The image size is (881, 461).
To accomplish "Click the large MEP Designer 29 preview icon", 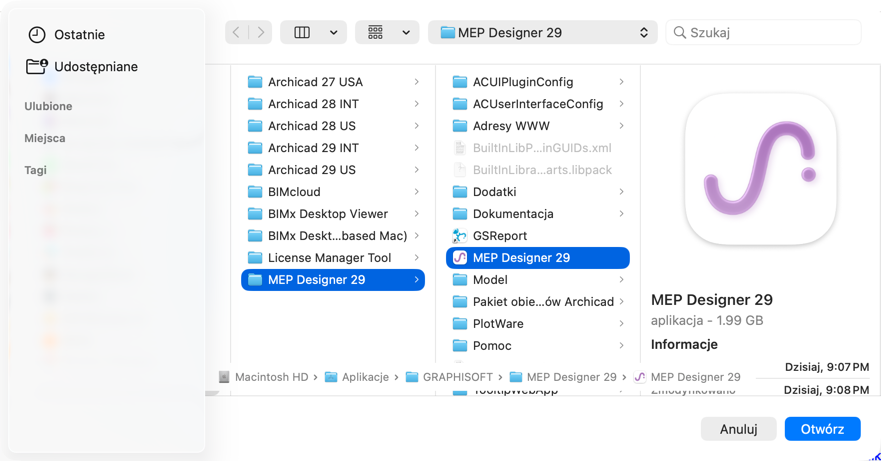I will [x=761, y=169].
